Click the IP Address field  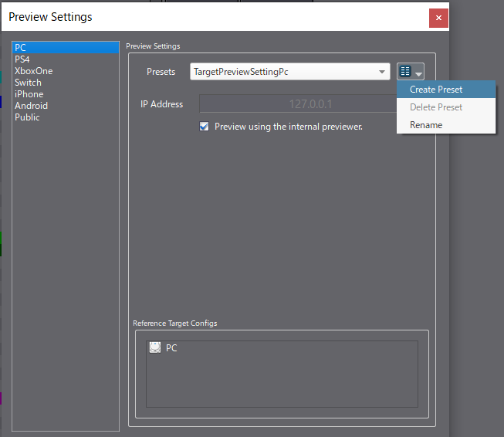pyautogui.click(x=298, y=103)
